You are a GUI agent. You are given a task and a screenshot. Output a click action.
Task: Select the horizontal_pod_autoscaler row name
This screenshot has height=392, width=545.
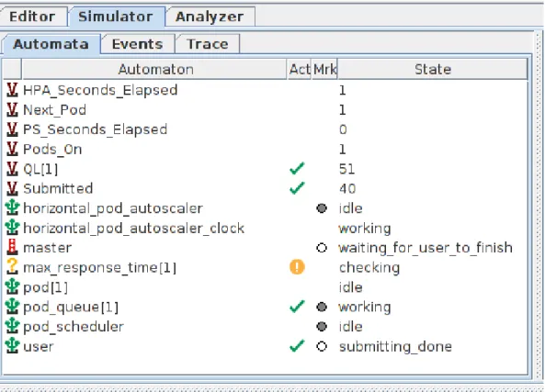coord(113,208)
